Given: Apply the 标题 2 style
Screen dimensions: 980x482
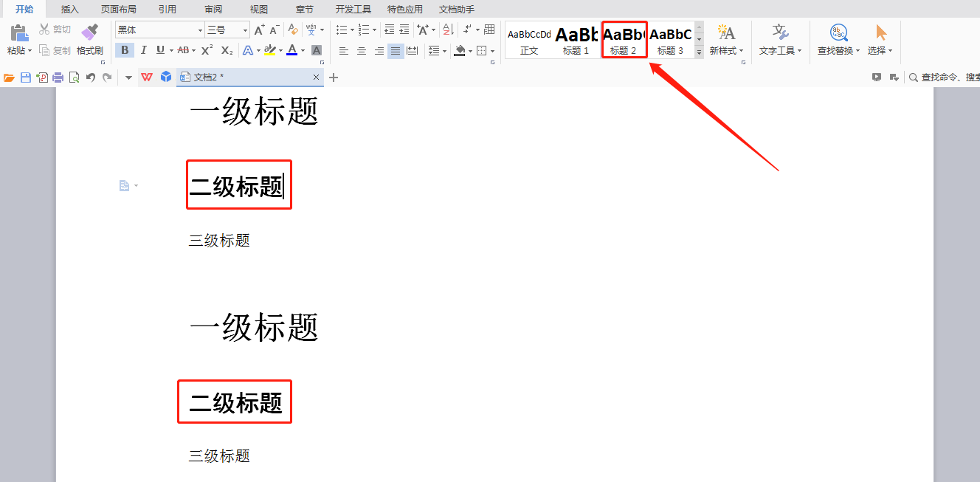Looking at the screenshot, I should click(x=624, y=40).
